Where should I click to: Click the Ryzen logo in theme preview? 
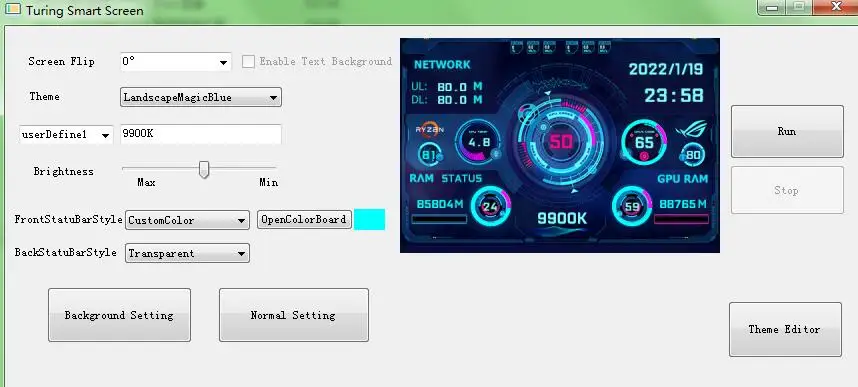click(429, 129)
